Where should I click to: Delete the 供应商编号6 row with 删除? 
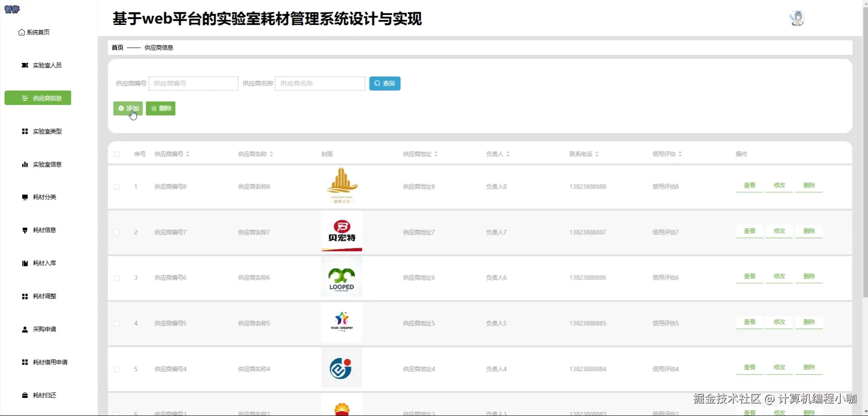[809, 276]
